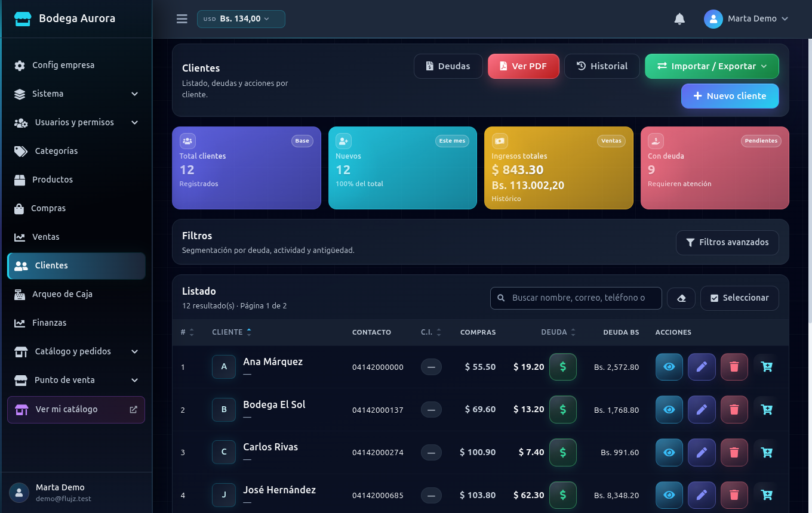The width and height of the screenshot is (812, 513).
Task: Expand the Sistema sidebar section
Action: (76, 94)
